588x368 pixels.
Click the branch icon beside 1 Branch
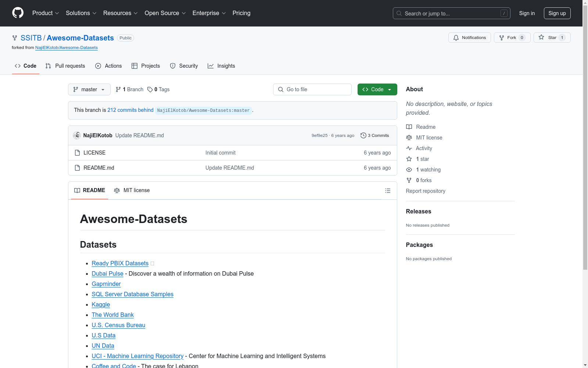pos(118,89)
